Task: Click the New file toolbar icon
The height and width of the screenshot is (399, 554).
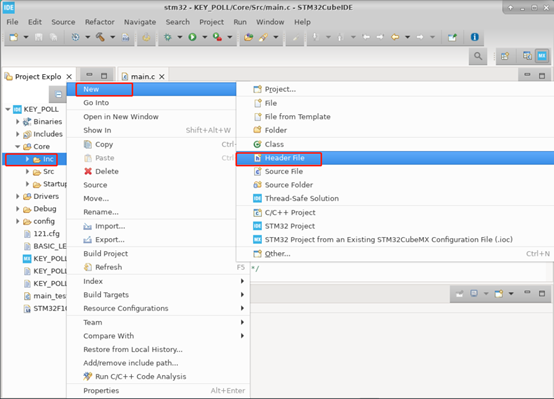Action: coord(14,37)
